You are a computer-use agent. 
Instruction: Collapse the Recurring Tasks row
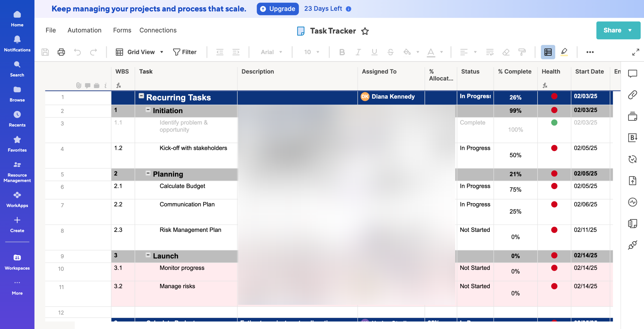click(x=141, y=96)
